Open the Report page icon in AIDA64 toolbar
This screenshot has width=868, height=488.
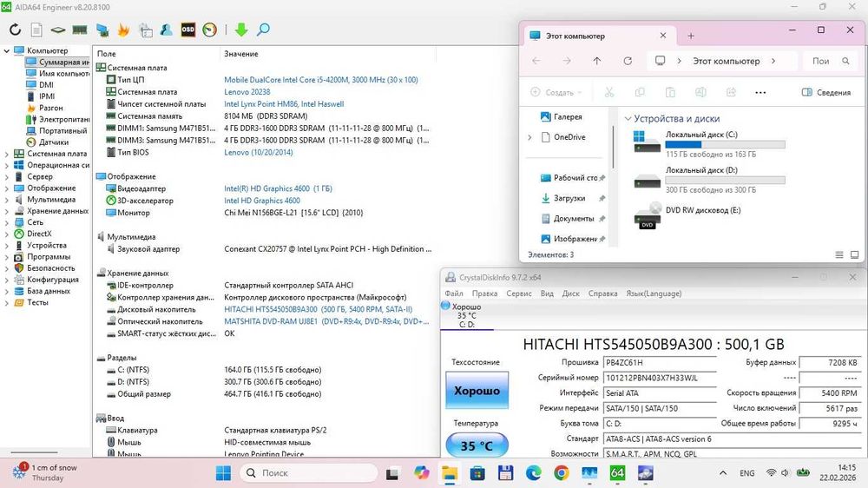[x=36, y=30]
